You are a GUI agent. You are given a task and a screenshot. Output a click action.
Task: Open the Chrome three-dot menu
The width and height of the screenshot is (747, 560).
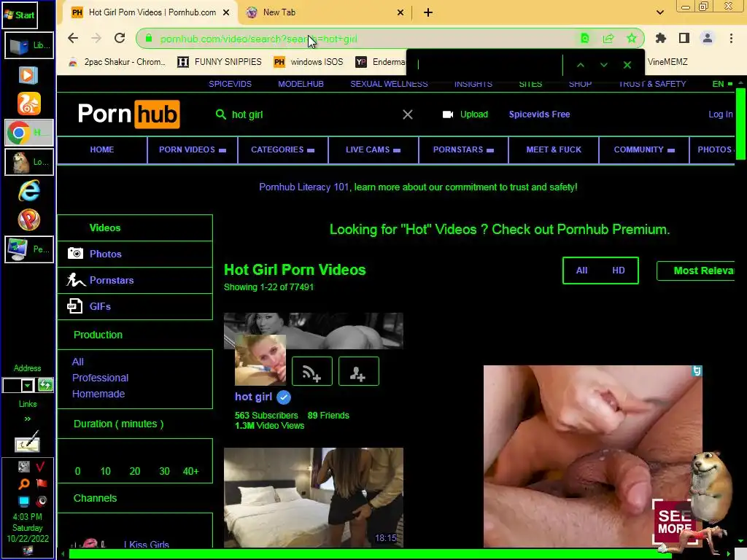[x=731, y=38]
